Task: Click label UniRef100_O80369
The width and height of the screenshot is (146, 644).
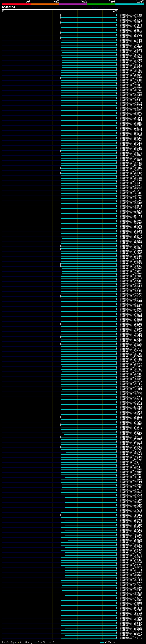Action: (x=131, y=545)
